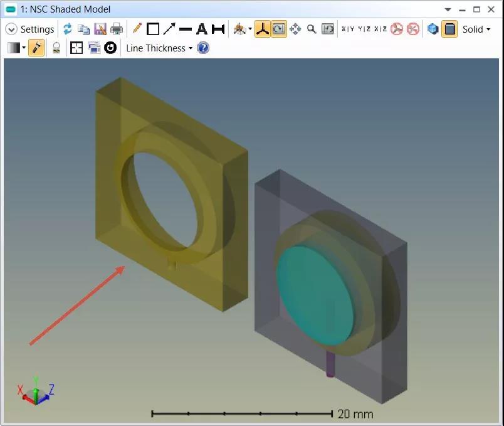Open the Solid display mode dropdown
Screen dimensions: 504x426
click(476, 29)
